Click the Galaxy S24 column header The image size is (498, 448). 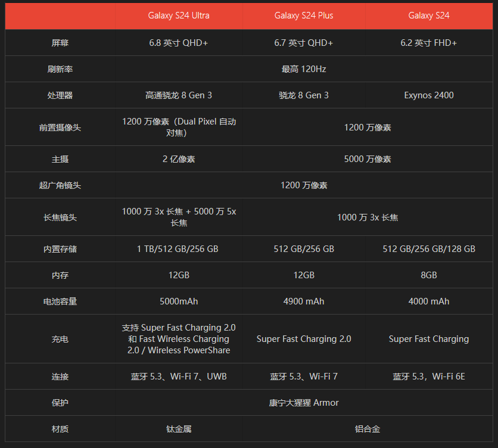point(429,15)
